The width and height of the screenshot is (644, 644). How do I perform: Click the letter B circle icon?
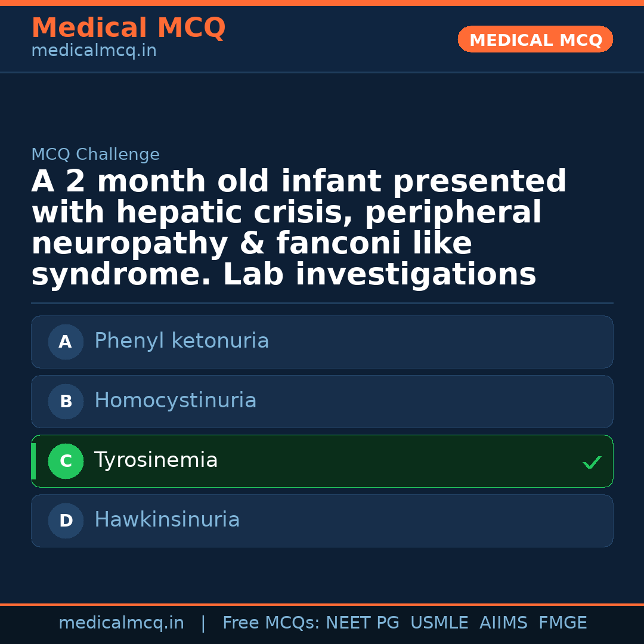66,401
